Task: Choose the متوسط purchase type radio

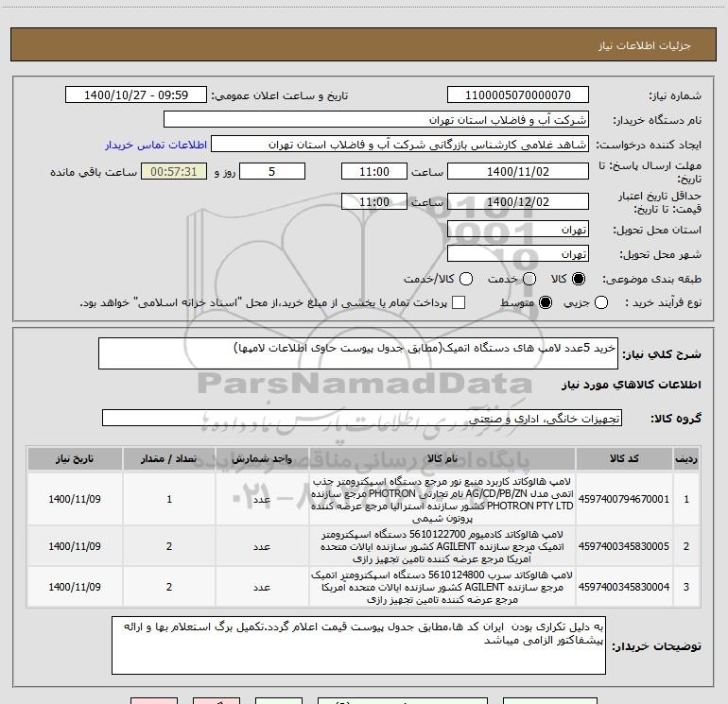Action: 546,302
